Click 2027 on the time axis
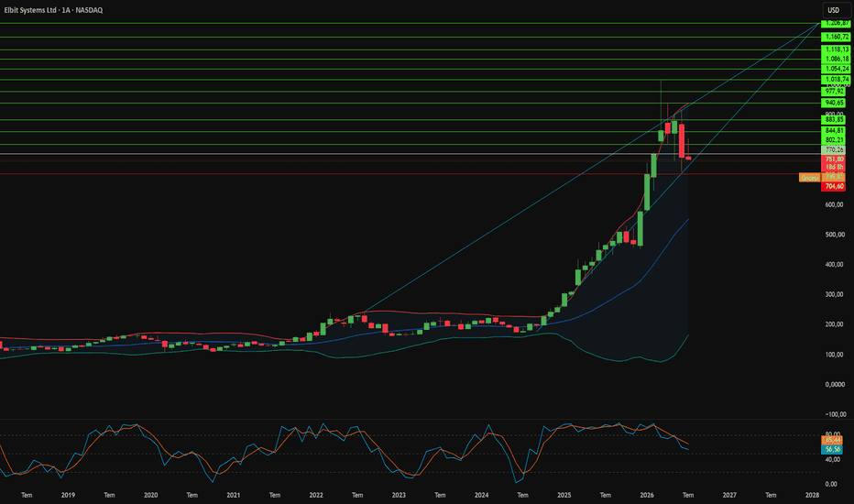Viewport: 854px width, 504px height. point(729,495)
